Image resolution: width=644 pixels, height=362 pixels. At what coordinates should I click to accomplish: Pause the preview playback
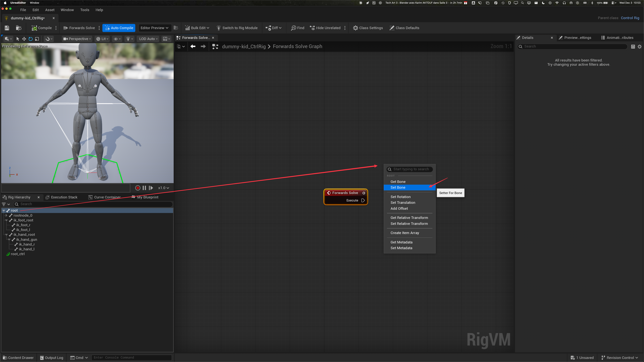(144, 188)
